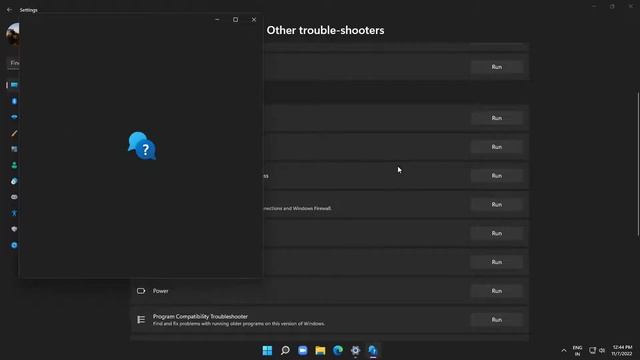
Task: Click the Program Compatibility list icon
Action: point(141,320)
